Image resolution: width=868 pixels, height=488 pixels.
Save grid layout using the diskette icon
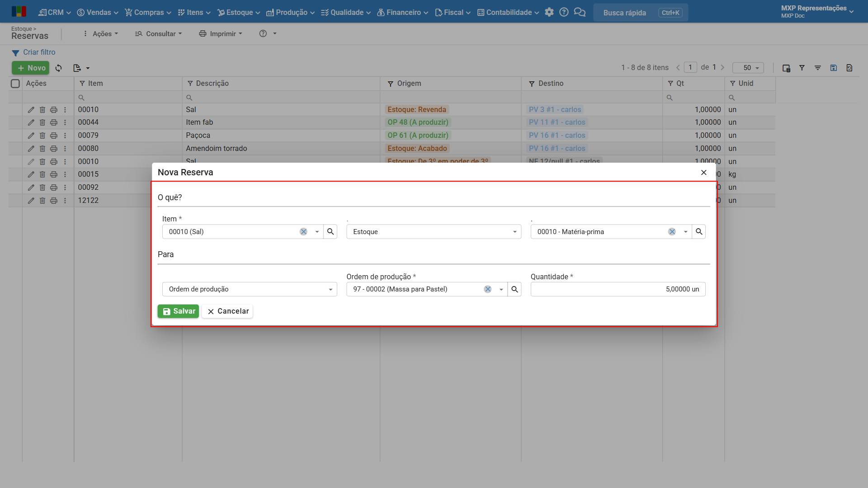[834, 68]
